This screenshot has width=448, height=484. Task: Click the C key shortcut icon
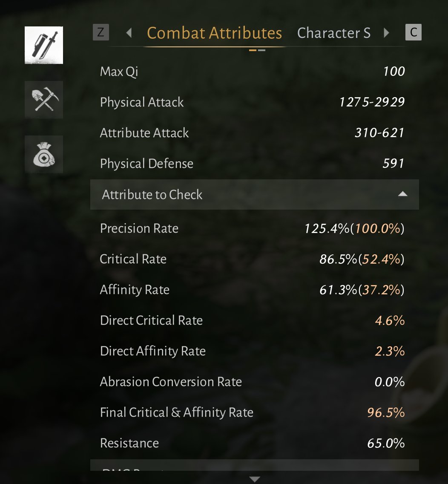tap(414, 32)
